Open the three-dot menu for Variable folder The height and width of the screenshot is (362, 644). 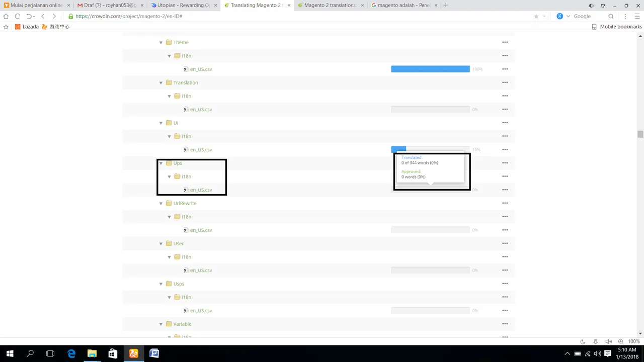[x=505, y=324]
